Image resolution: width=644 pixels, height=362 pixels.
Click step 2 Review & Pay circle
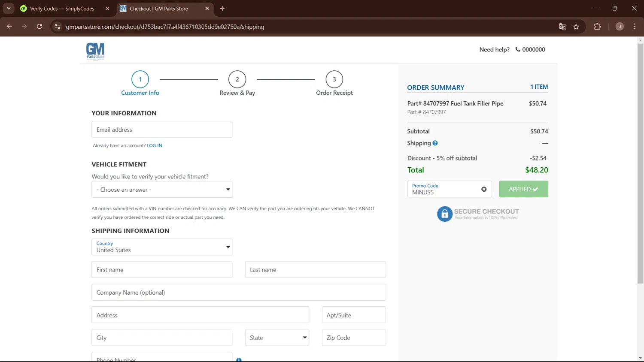pyautogui.click(x=237, y=79)
